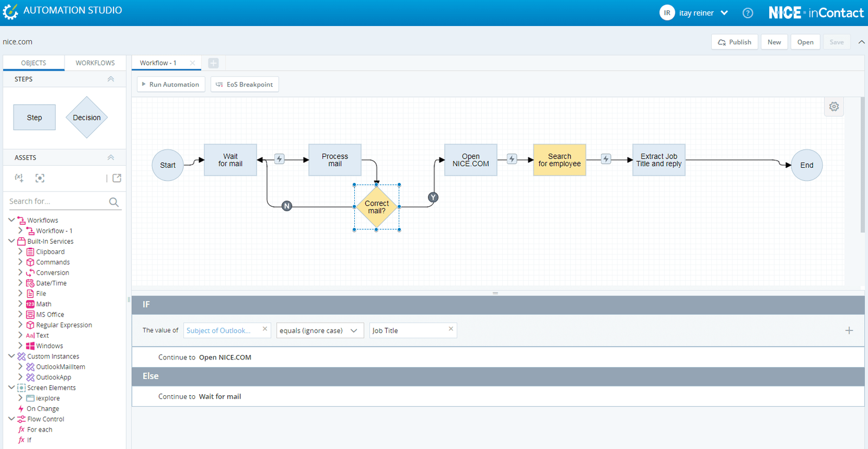The height and width of the screenshot is (449, 868).
Task: Click the Regular Expression service icon
Action: pos(30,325)
